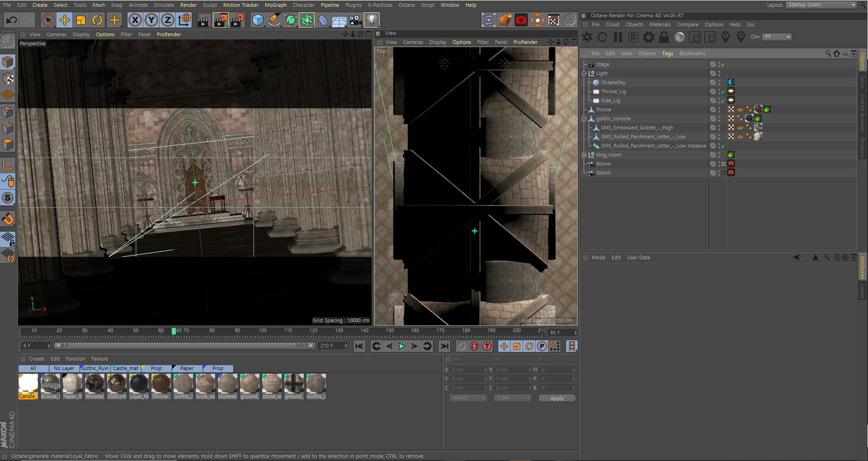Toggle X axis lock button
Screen dimensions: 868x461
tap(135, 20)
